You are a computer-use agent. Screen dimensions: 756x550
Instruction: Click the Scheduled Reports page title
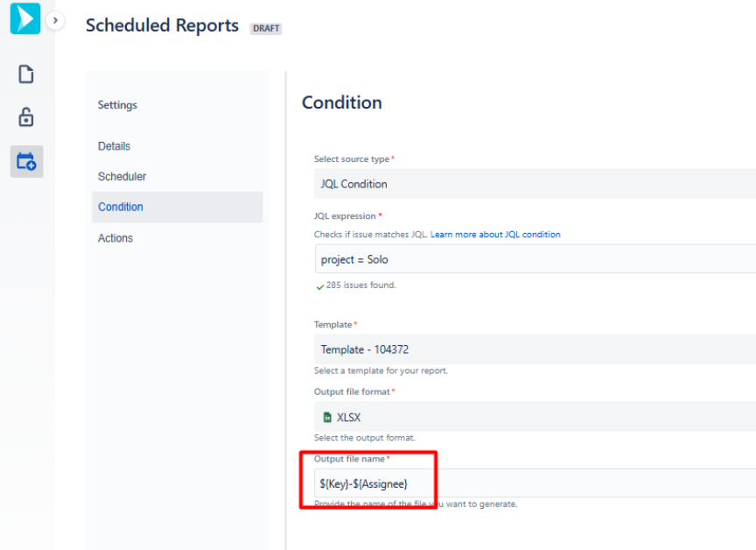(162, 25)
